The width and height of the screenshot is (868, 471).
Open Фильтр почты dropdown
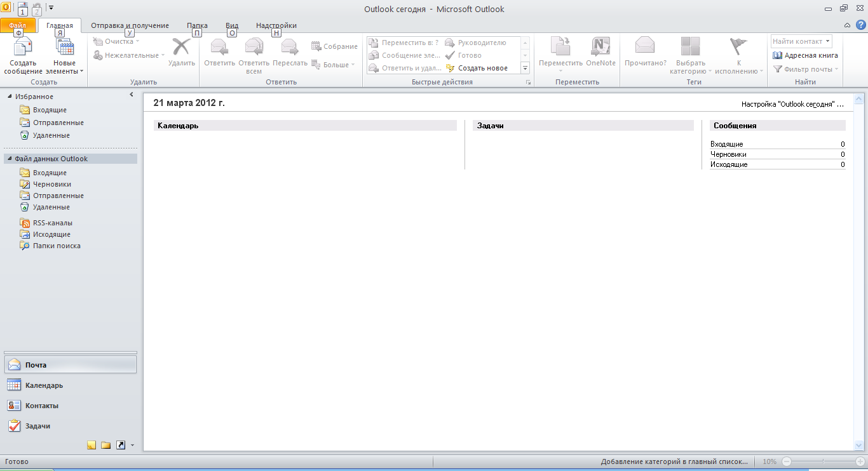point(806,69)
